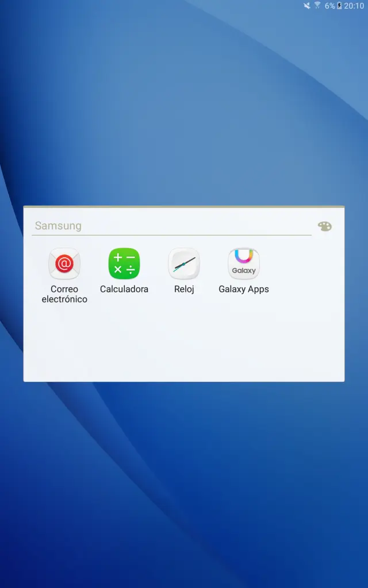Open the Correo electrónico app icon
The height and width of the screenshot is (588, 368).
(64, 264)
